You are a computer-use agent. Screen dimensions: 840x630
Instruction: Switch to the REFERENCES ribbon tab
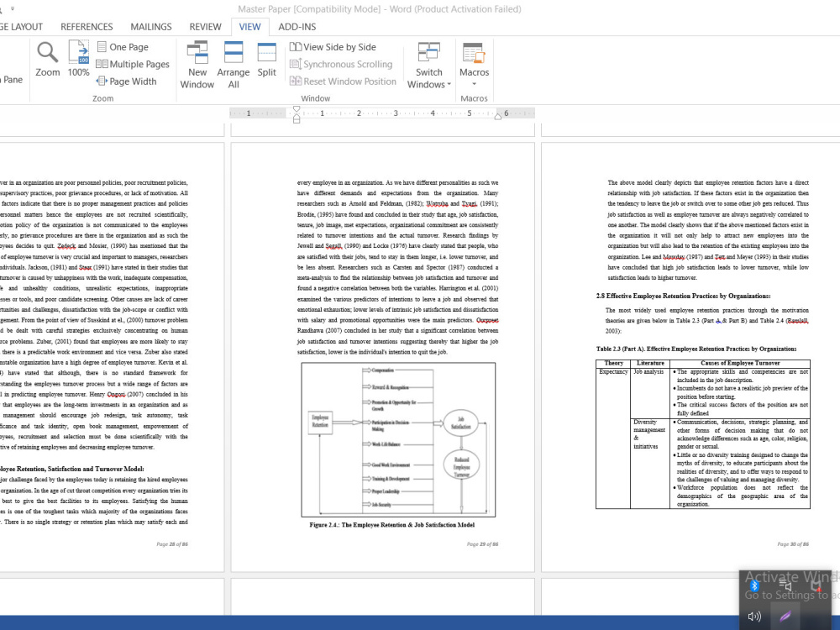coord(87,27)
